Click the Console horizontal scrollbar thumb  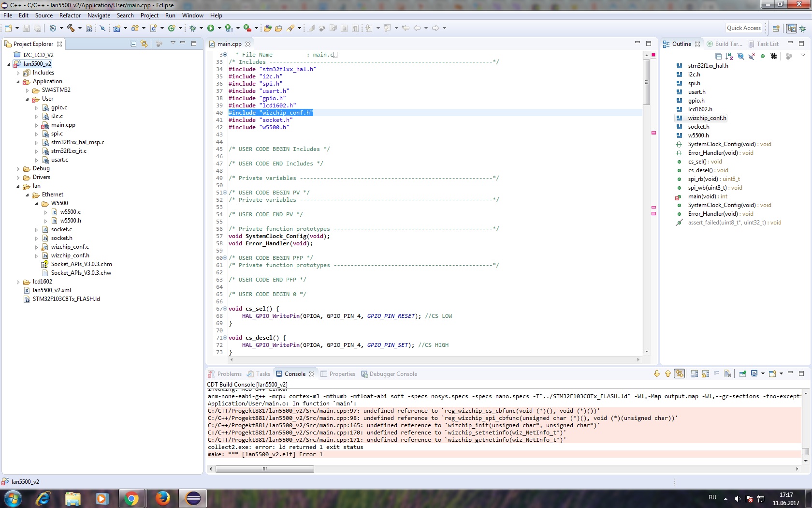point(264,469)
